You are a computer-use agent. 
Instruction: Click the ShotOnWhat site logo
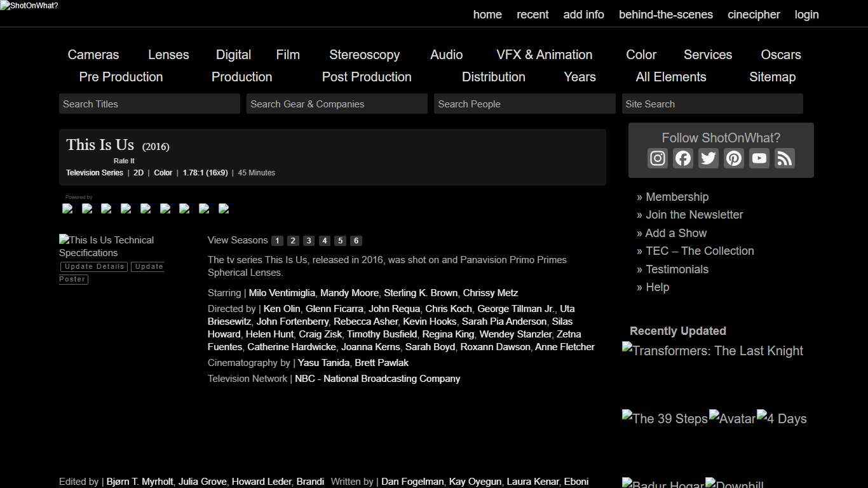29,6
